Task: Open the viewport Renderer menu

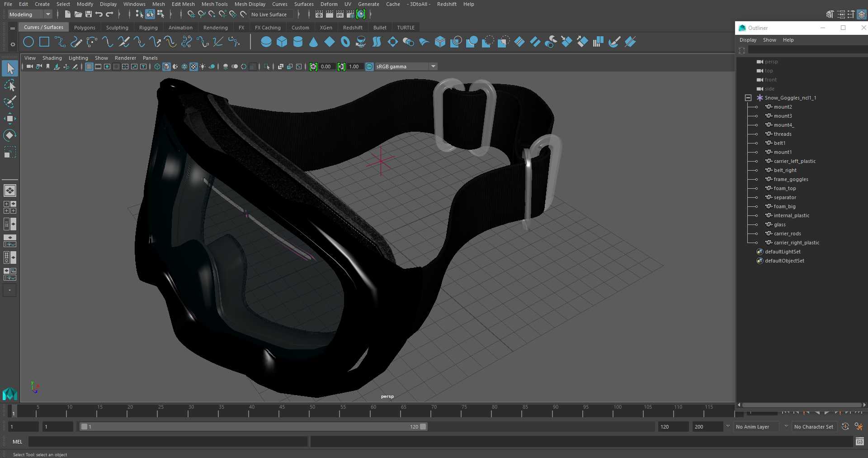Action: (125, 58)
